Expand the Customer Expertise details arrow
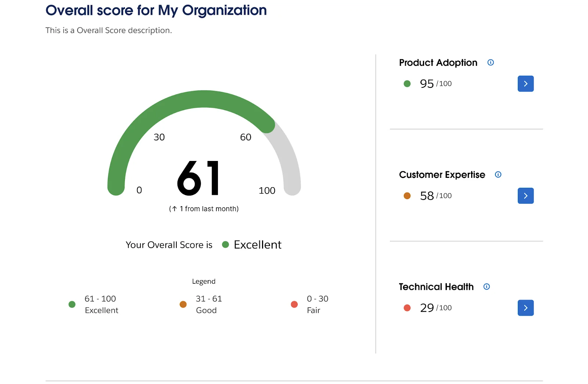This screenshot has height=384, width=588. click(x=526, y=196)
